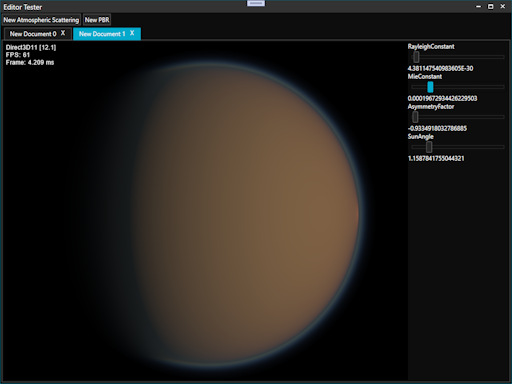Click the right end of the AsymmetryFactor track

pyautogui.click(x=502, y=117)
